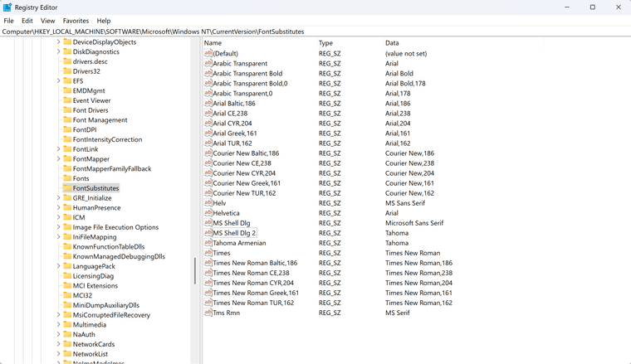Open the Favorites menu
The width and height of the screenshot is (631, 364).
click(x=76, y=21)
